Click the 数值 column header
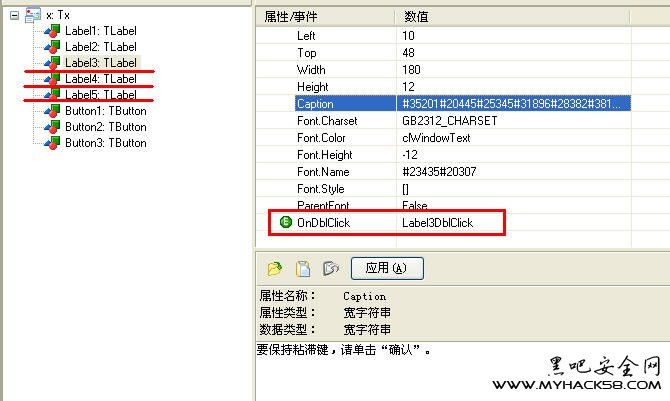This screenshot has width=670, height=401. 418,17
